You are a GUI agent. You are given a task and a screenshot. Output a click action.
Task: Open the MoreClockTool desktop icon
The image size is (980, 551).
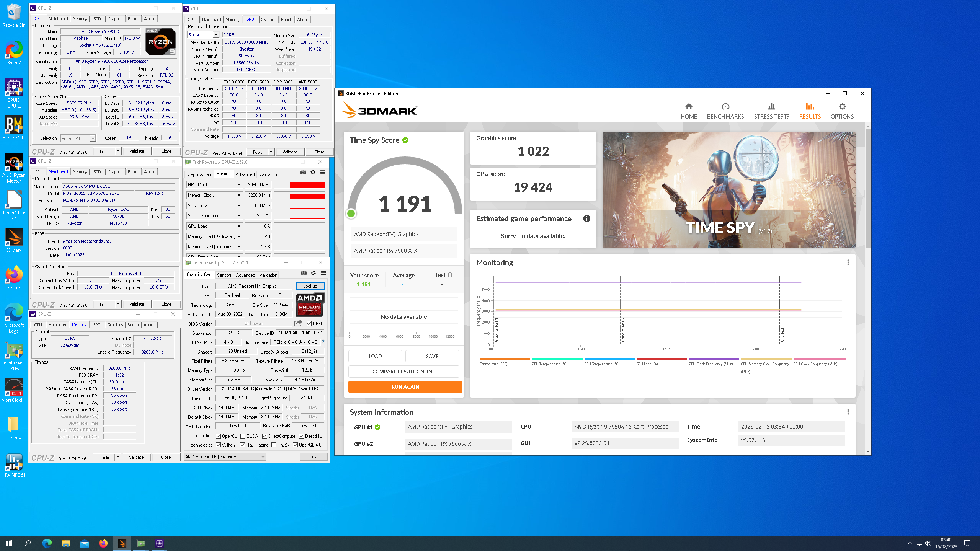[x=14, y=390]
